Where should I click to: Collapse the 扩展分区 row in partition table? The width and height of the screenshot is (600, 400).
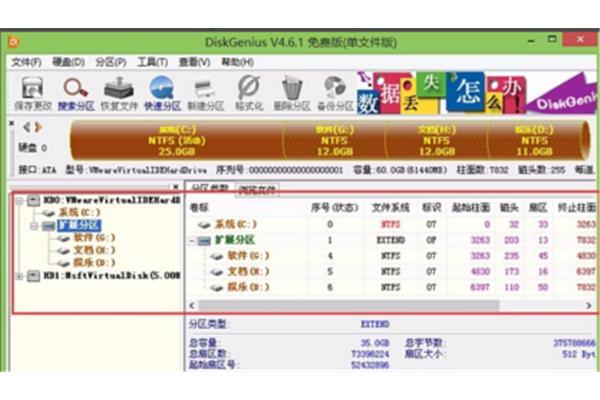(192, 240)
